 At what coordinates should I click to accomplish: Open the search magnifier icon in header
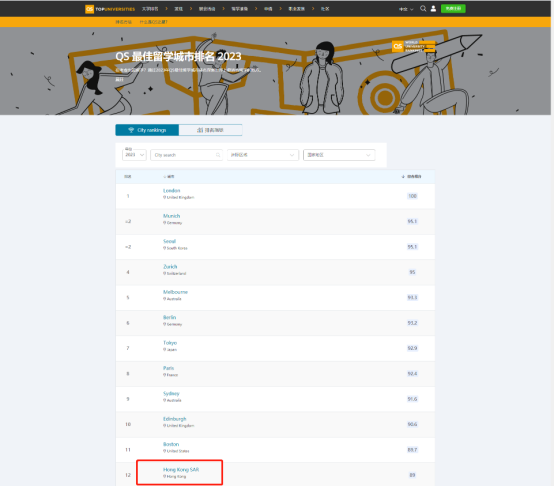[x=423, y=9]
